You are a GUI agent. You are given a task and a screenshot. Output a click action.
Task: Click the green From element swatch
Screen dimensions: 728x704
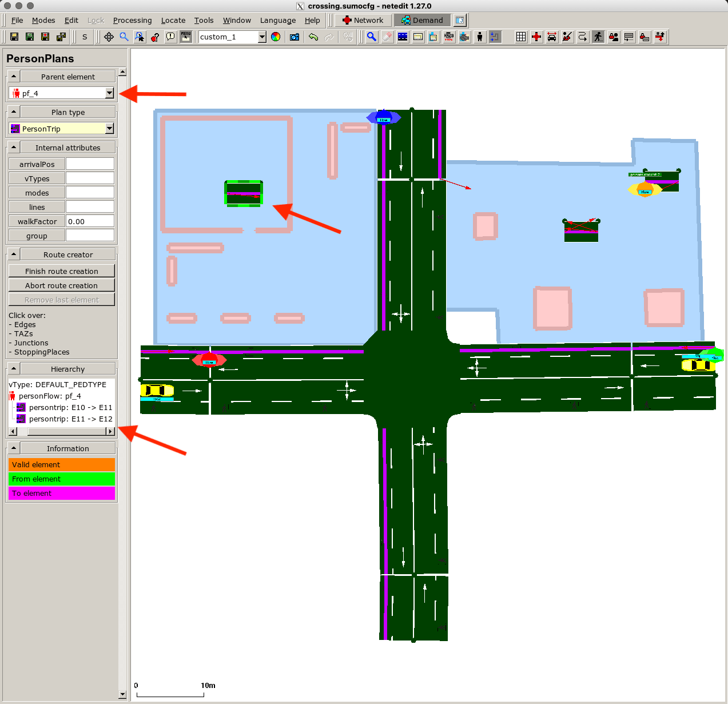pyautogui.click(x=62, y=479)
